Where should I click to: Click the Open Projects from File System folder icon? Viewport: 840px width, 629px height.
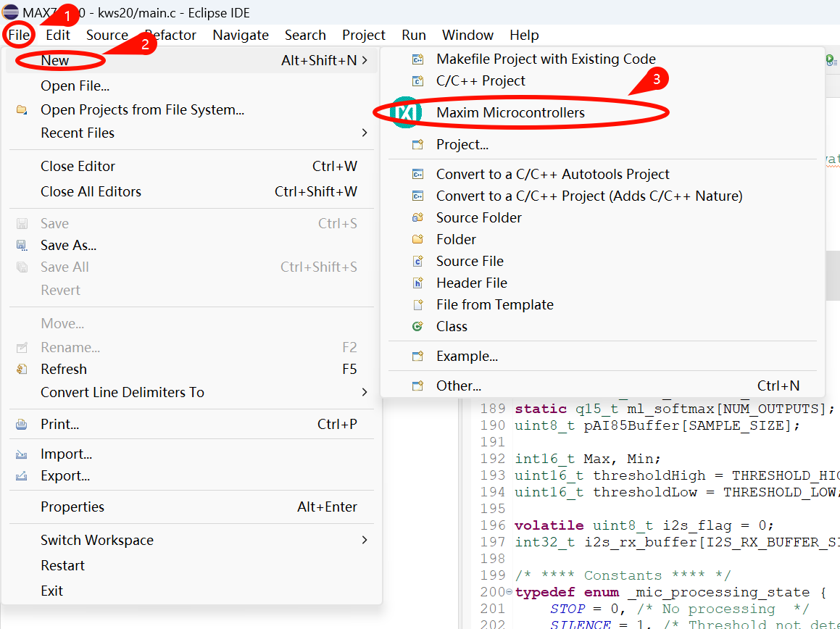(22, 110)
